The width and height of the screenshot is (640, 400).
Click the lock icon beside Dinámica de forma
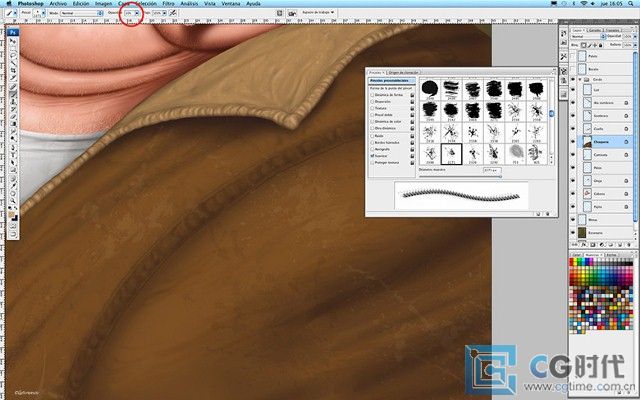coord(412,95)
